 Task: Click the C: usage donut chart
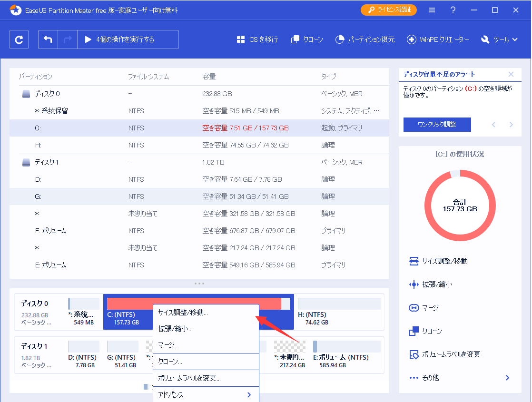pos(460,206)
